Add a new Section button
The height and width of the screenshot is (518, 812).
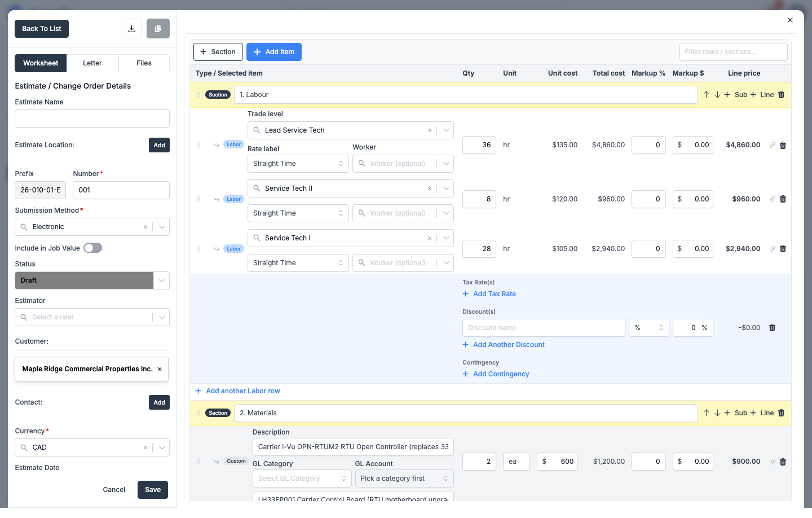point(218,52)
